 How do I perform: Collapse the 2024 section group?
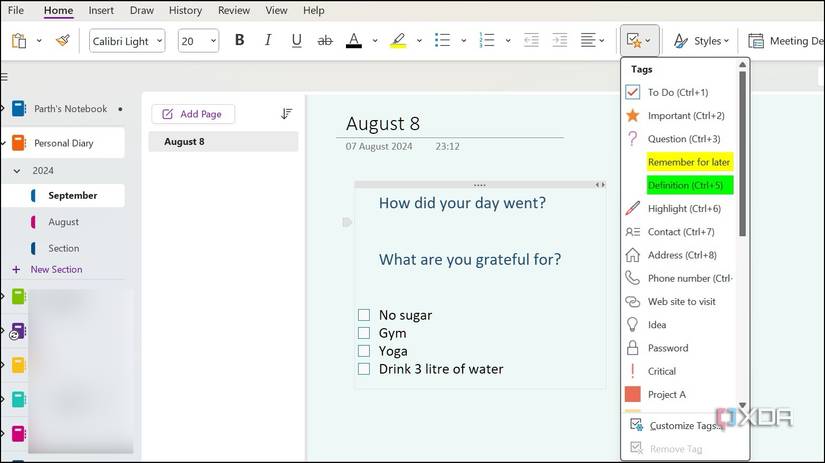point(17,170)
